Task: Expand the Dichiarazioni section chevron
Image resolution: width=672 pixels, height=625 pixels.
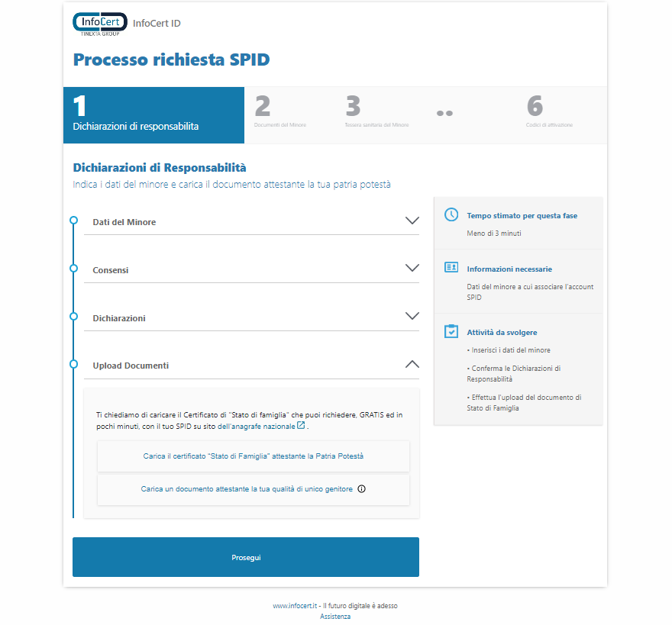Action: click(412, 317)
